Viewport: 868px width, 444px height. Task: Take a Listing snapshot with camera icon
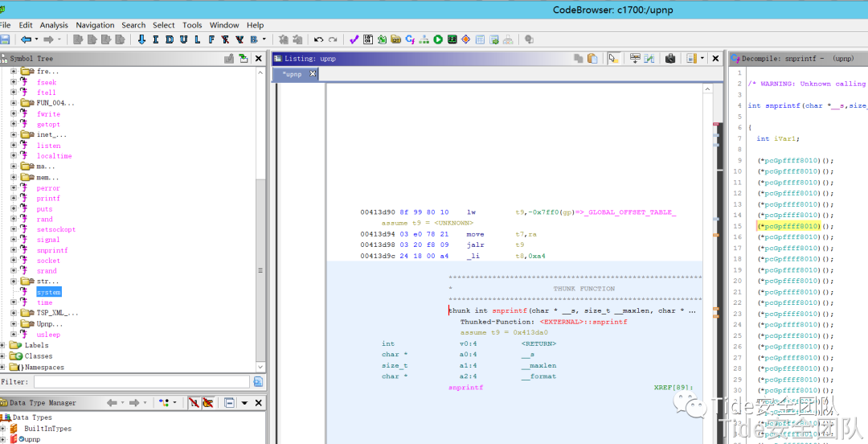pos(670,58)
